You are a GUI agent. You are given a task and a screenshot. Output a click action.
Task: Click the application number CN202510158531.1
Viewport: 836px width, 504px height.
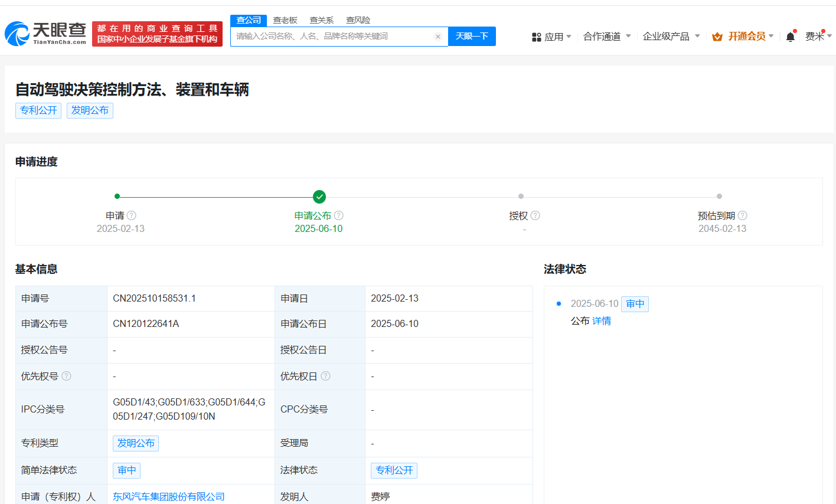(155, 299)
